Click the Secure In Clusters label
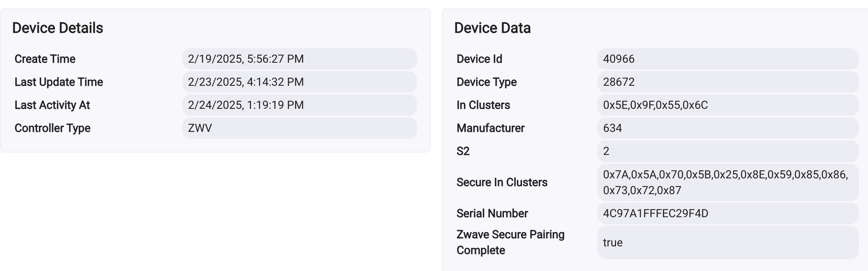The height and width of the screenshot is (271, 868). pos(502,182)
